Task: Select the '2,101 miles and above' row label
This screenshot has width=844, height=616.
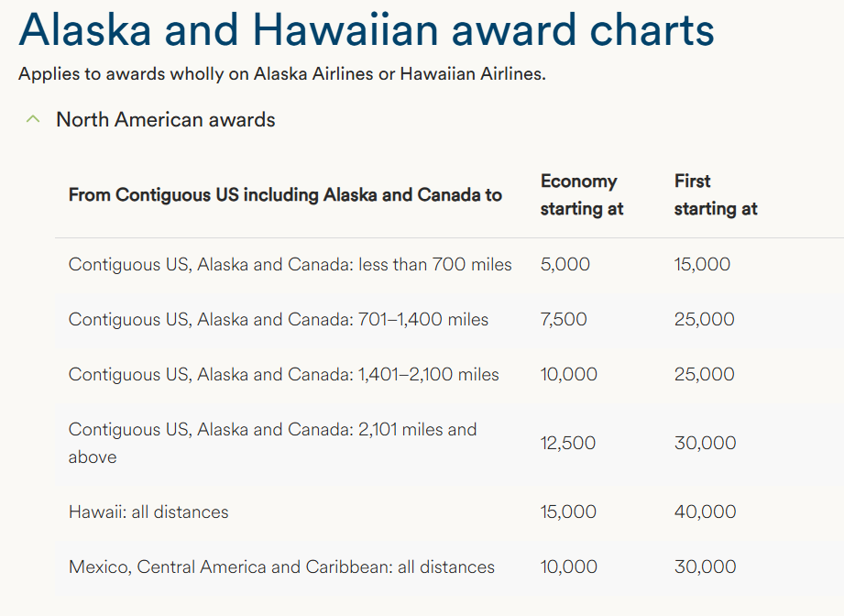Action: coord(272,443)
